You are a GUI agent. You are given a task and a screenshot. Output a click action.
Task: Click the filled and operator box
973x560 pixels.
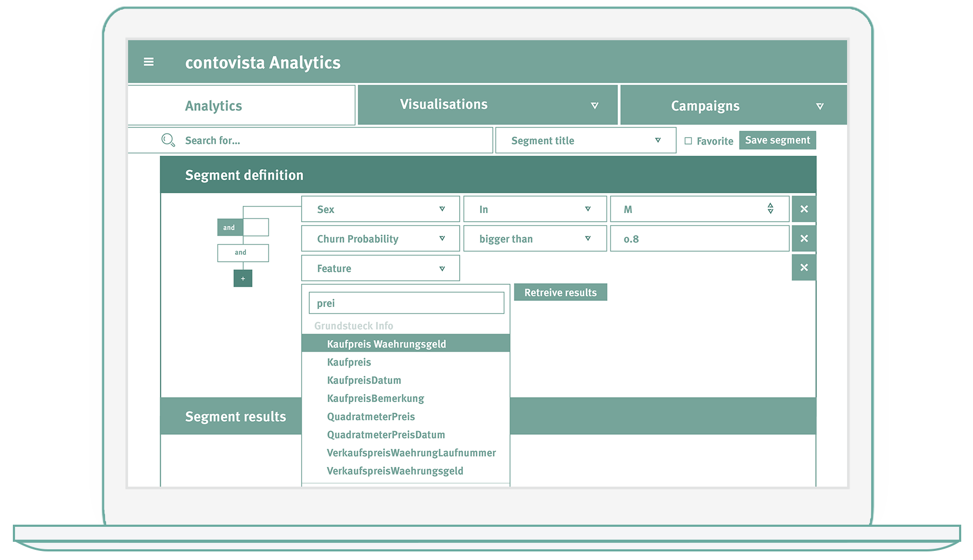[x=229, y=228]
